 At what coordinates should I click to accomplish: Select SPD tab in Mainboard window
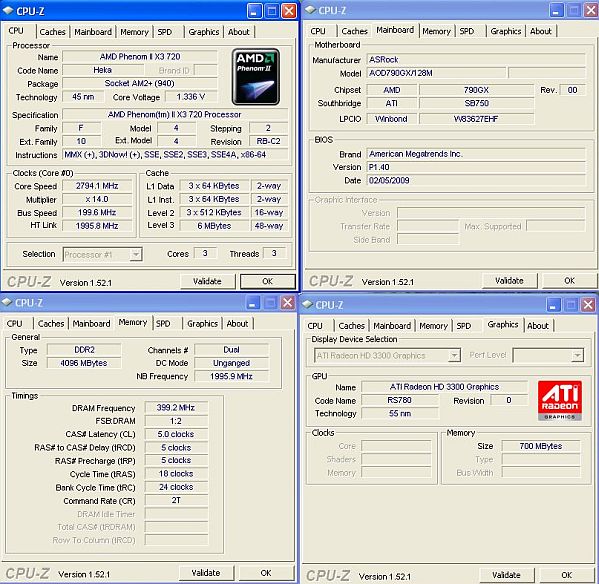[x=467, y=31]
